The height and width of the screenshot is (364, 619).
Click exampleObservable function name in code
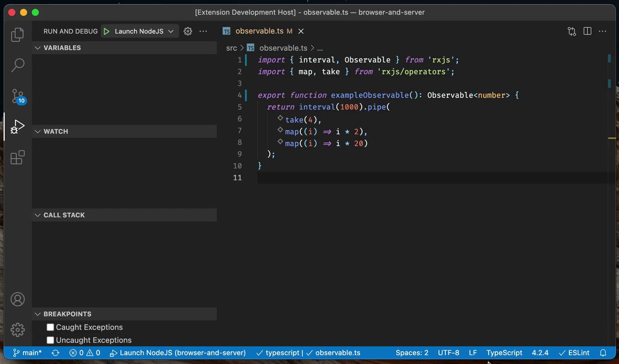[369, 95]
